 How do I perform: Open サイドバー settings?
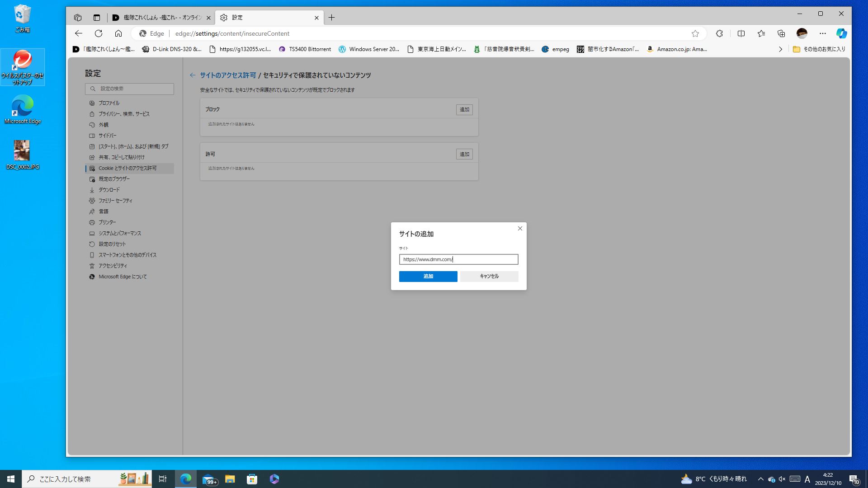pyautogui.click(x=129, y=136)
